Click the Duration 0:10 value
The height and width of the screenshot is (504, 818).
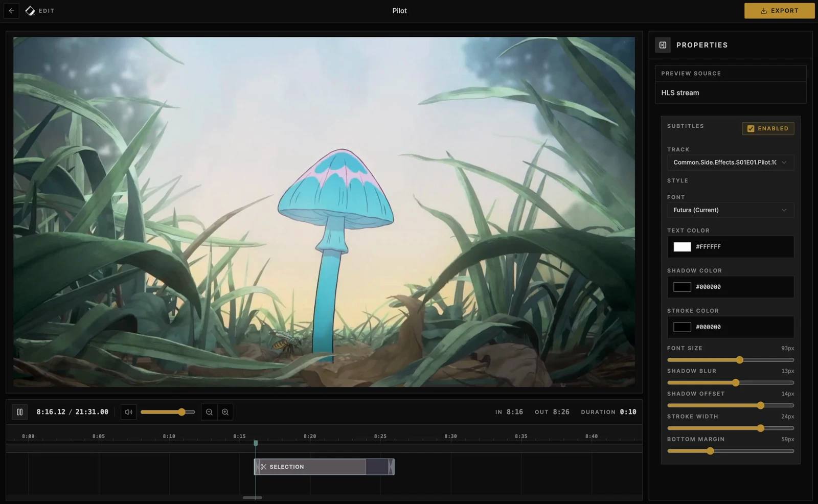coord(628,412)
